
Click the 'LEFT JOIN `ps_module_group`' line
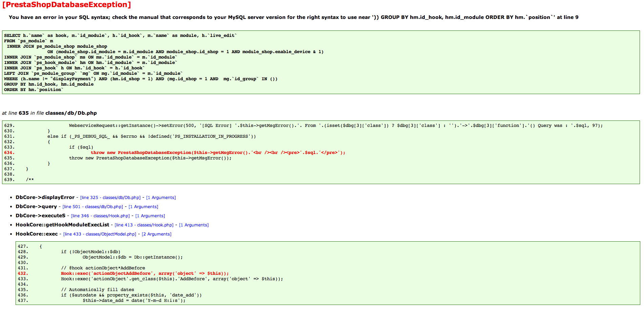[x=93, y=73]
